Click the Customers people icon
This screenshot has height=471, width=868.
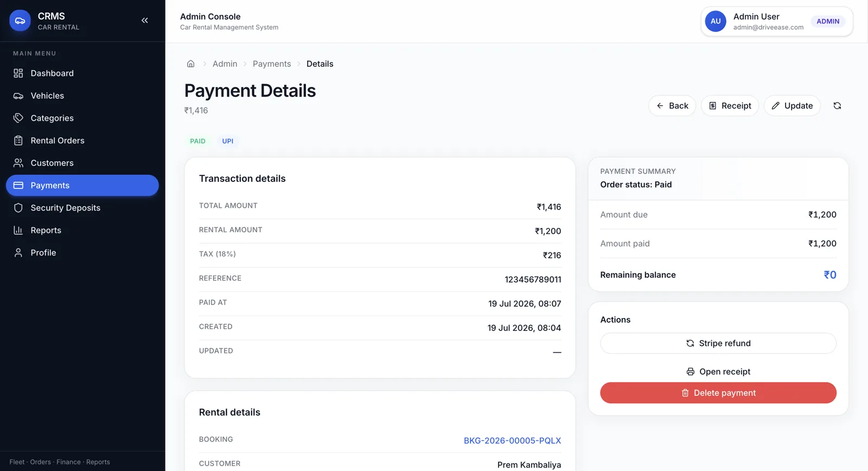pyautogui.click(x=18, y=163)
